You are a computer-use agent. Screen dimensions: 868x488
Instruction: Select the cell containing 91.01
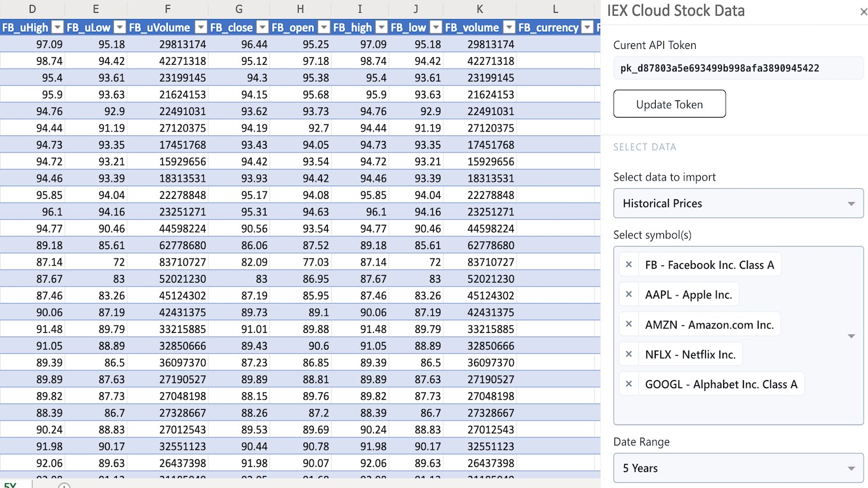coord(239,329)
